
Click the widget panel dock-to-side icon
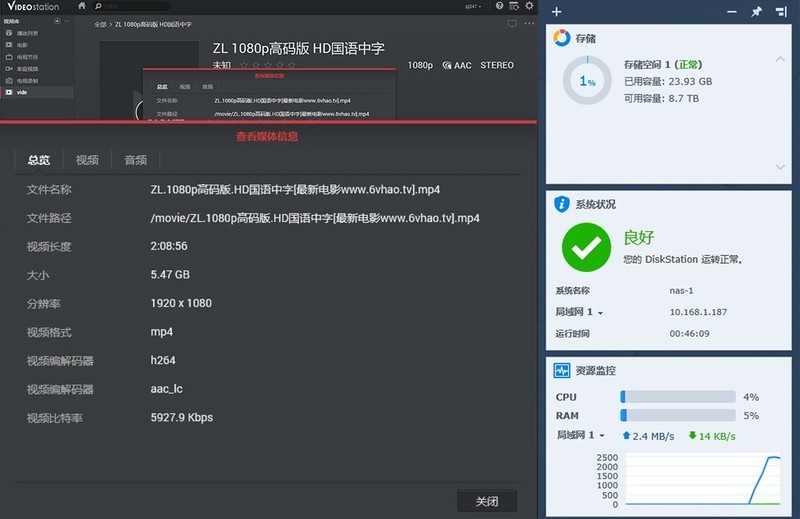[781, 12]
